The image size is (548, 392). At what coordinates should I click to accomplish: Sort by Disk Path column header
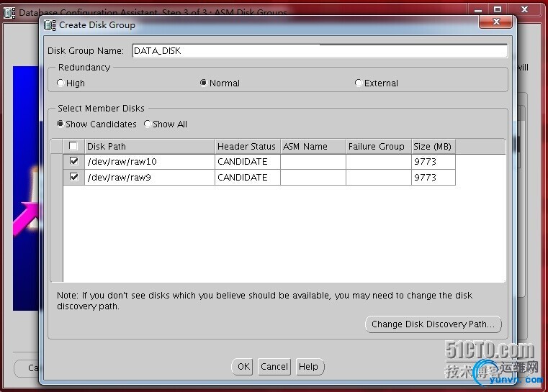(150, 146)
